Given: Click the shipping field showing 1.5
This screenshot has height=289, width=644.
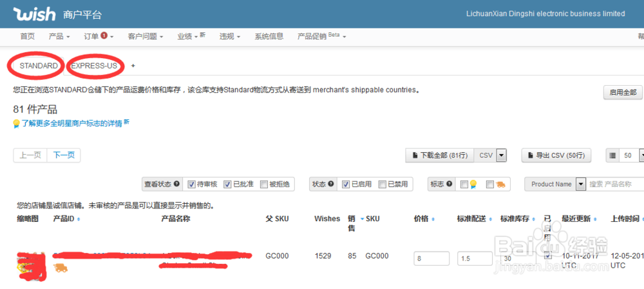Looking at the screenshot, I should coord(475,259).
